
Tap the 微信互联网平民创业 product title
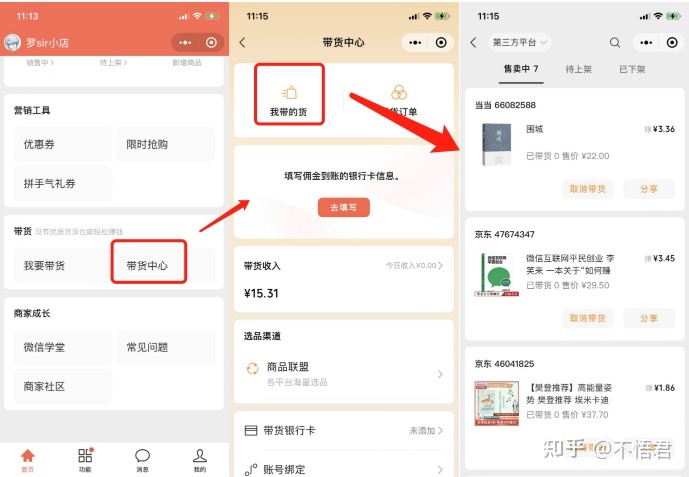tap(570, 264)
